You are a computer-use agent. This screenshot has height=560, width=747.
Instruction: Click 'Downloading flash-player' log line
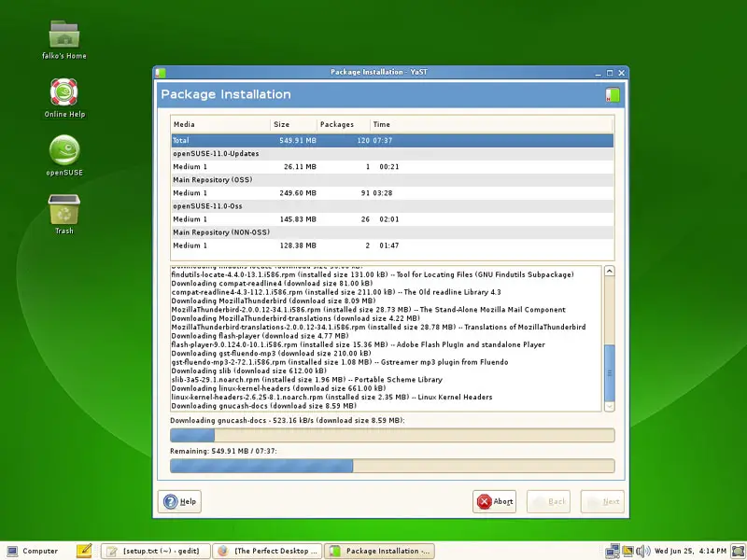point(261,336)
